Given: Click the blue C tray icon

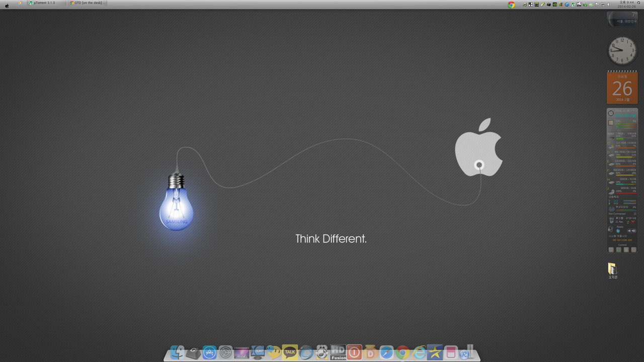Looking at the screenshot, I should (x=567, y=5).
